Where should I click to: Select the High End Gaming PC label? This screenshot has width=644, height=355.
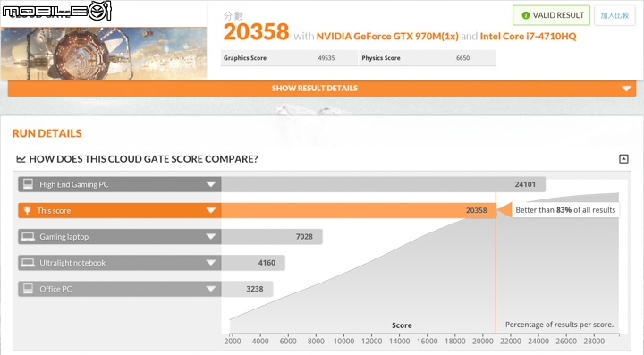tap(74, 185)
